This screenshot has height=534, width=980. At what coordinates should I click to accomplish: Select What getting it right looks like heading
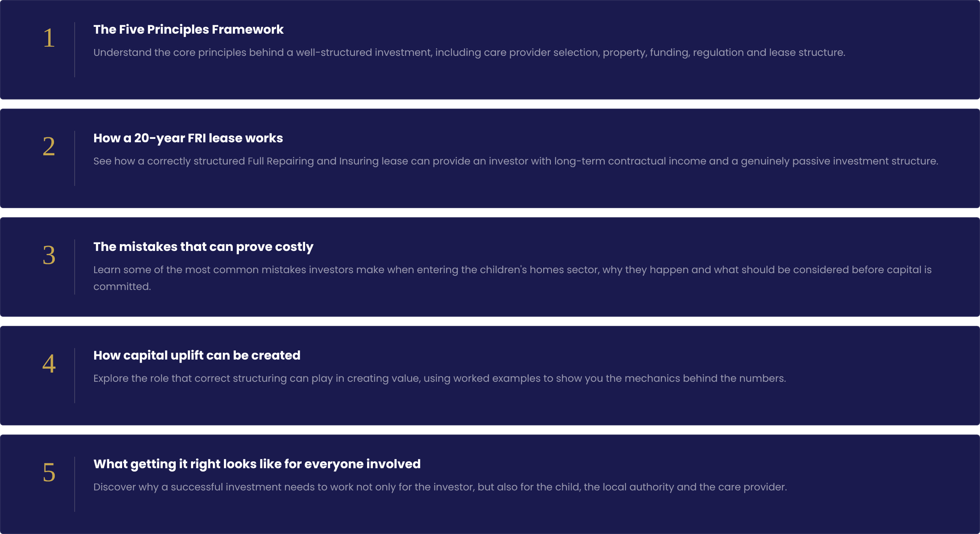coord(257,464)
